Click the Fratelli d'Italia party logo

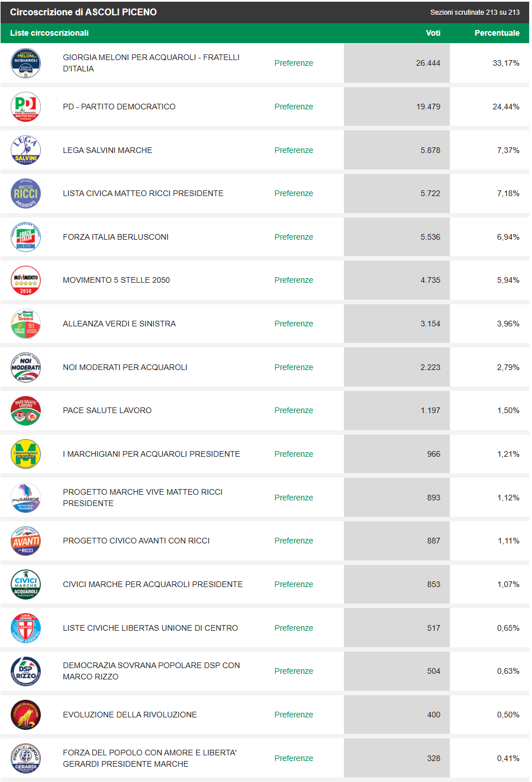25,63
